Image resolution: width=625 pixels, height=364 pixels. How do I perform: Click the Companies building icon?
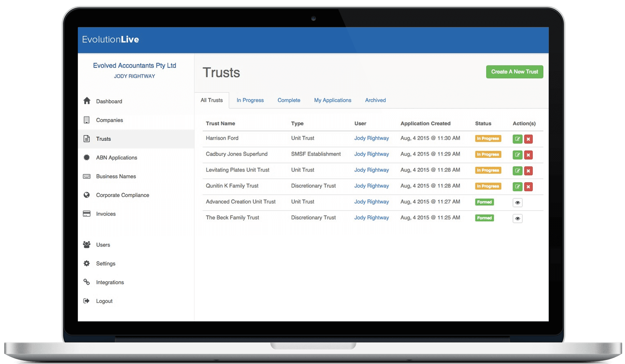click(87, 120)
